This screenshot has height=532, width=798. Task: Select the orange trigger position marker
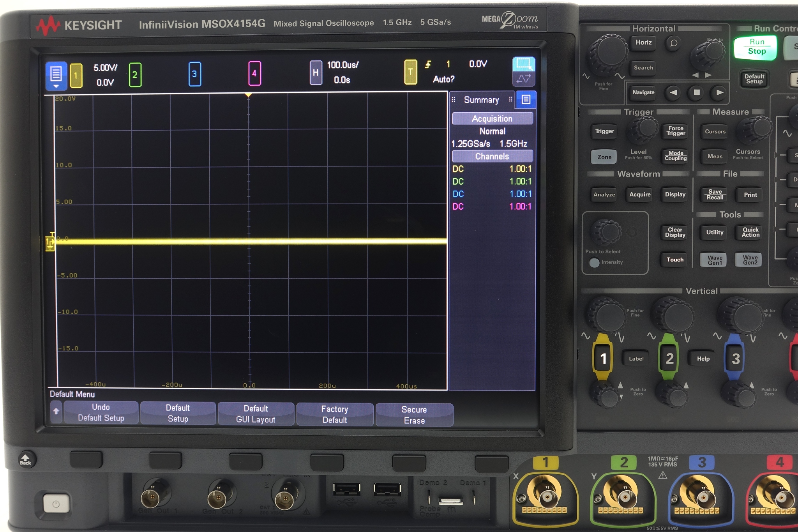[248, 95]
